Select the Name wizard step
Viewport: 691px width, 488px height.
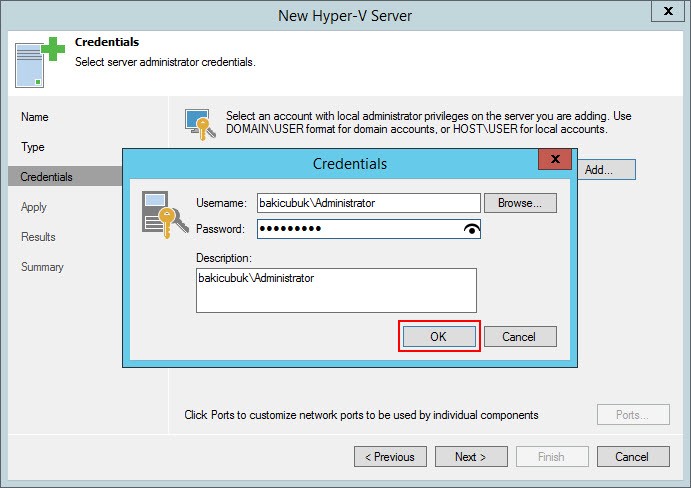click(35, 117)
